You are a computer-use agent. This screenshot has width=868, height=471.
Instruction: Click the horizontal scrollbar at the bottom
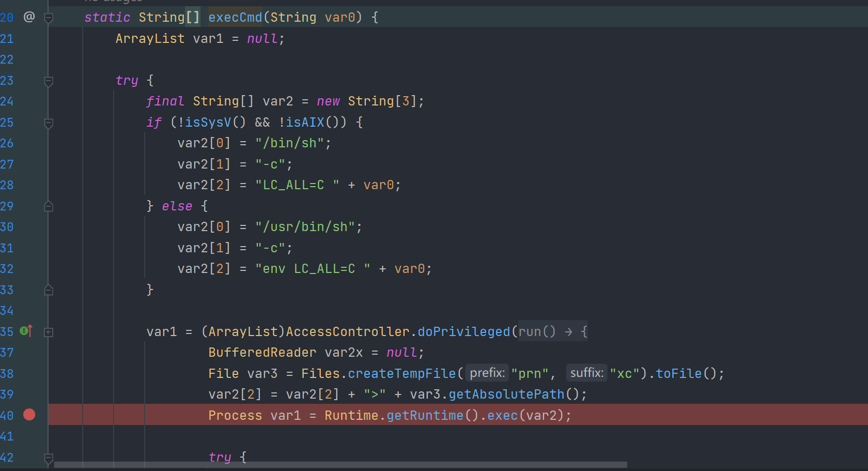(341, 464)
